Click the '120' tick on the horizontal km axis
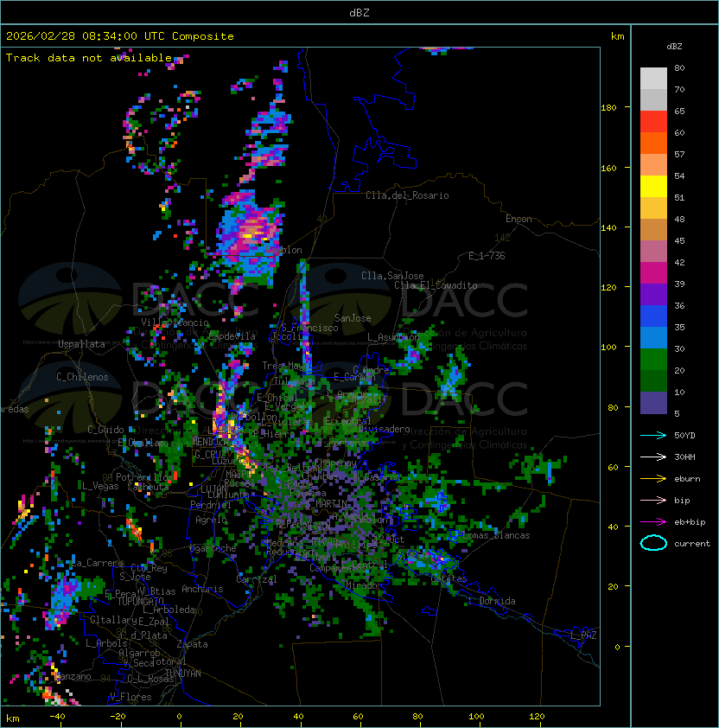This screenshot has height=728, width=719. coord(537,717)
